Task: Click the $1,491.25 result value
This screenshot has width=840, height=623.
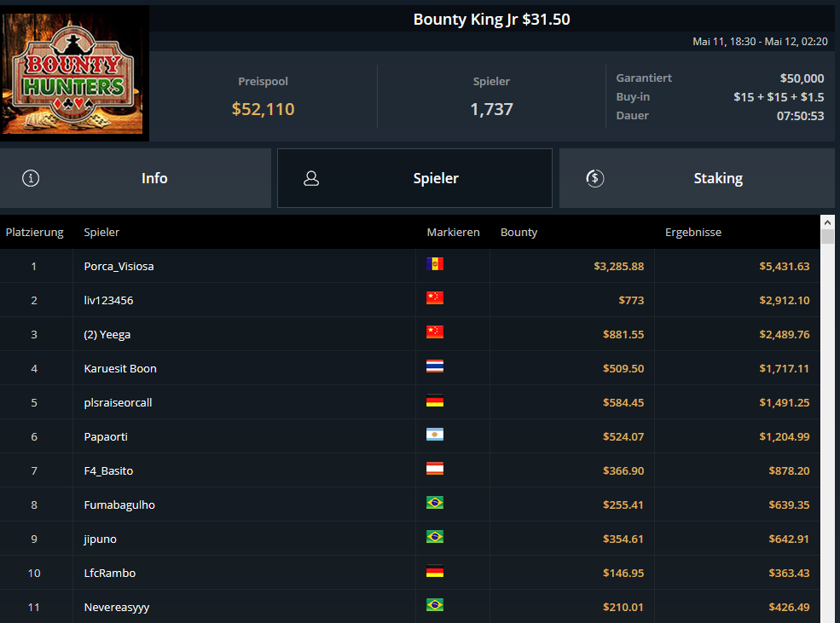Action: pyautogui.click(x=785, y=402)
